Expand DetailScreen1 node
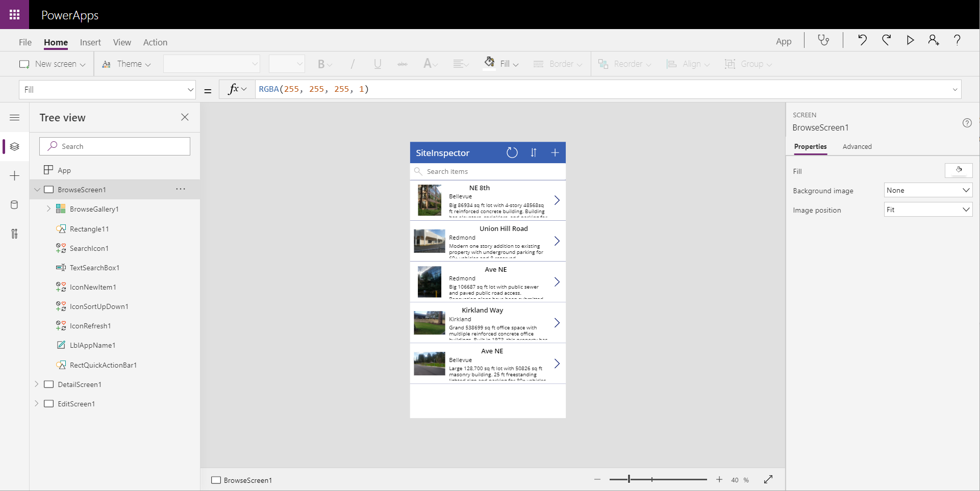Image resolution: width=980 pixels, height=491 pixels. 37,384
